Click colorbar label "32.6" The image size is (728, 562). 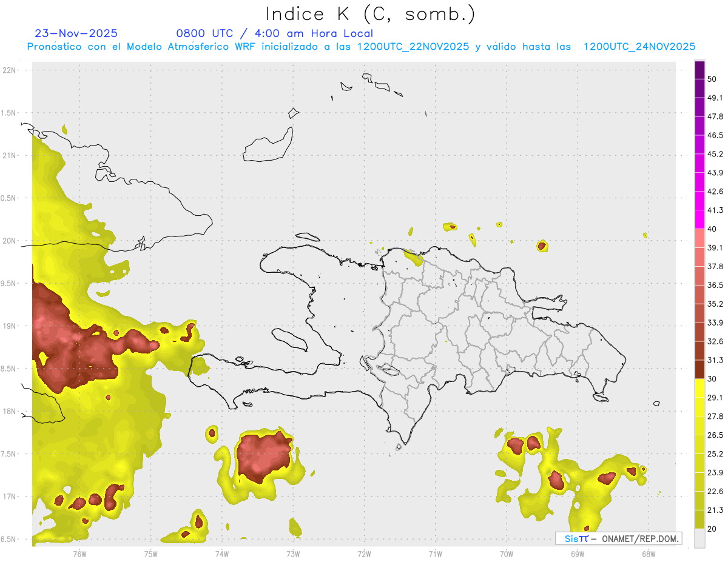(x=715, y=341)
